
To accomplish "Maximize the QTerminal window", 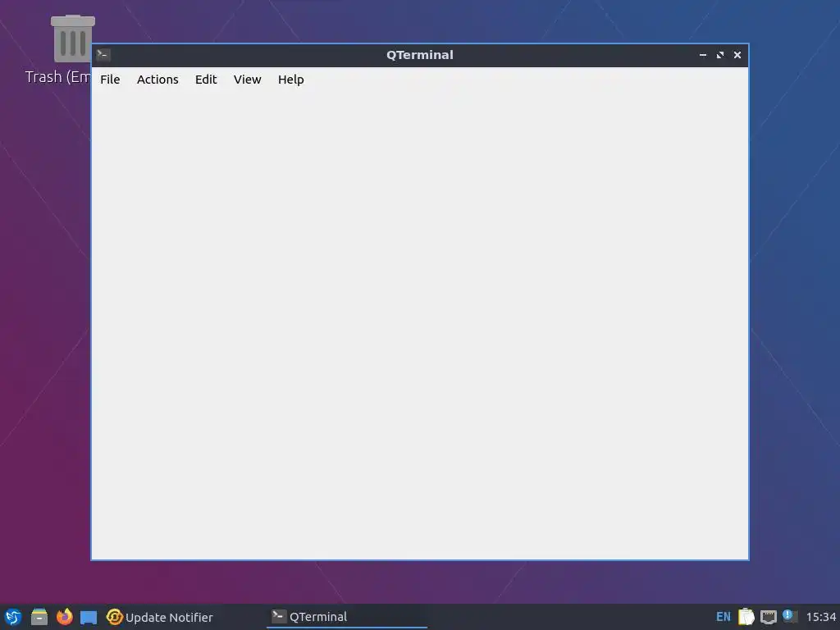I will [x=720, y=55].
